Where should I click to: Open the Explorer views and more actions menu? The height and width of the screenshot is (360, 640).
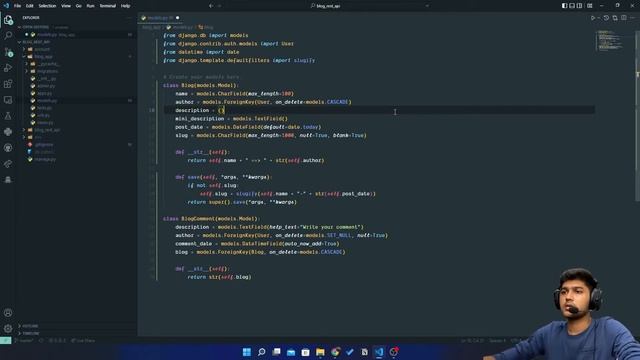[129, 18]
